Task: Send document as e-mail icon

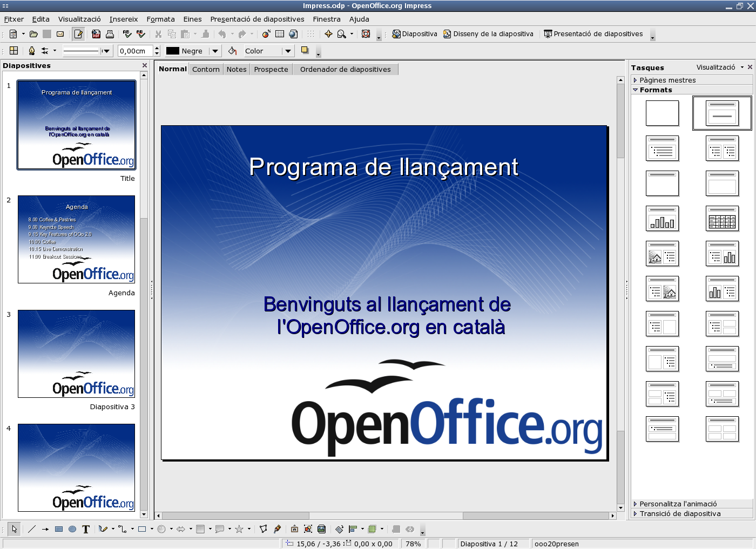Action: pyautogui.click(x=60, y=34)
